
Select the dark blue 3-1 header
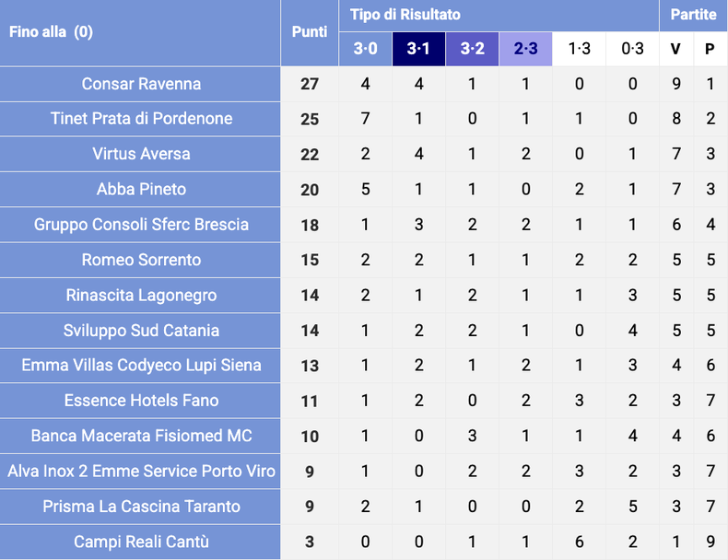click(418, 49)
